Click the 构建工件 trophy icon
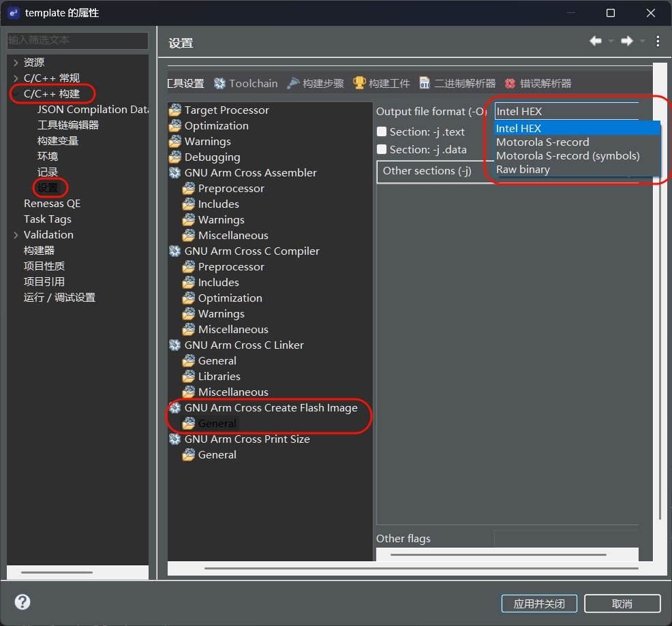Screen dimensions: 672x626 [359, 83]
